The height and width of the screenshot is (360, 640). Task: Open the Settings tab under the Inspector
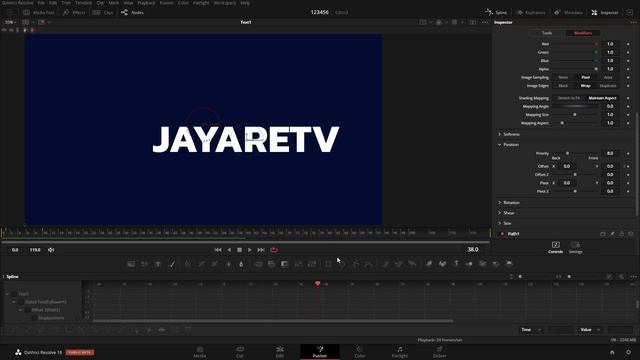(x=576, y=247)
